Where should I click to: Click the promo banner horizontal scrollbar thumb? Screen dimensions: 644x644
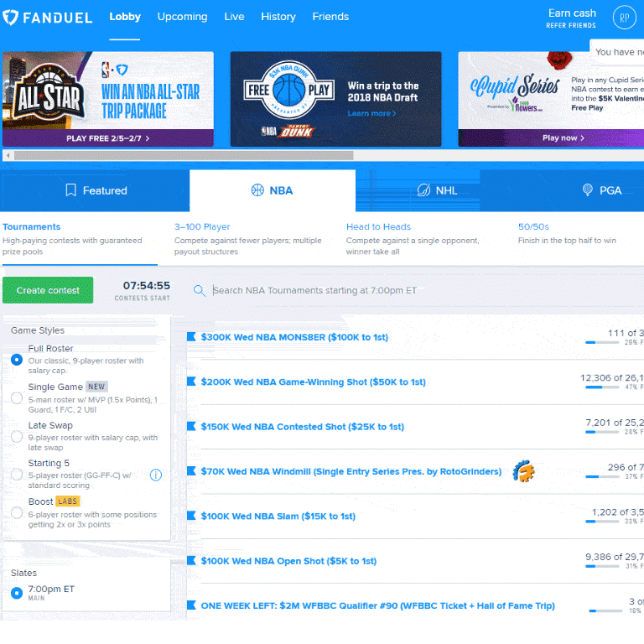(x=184, y=156)
